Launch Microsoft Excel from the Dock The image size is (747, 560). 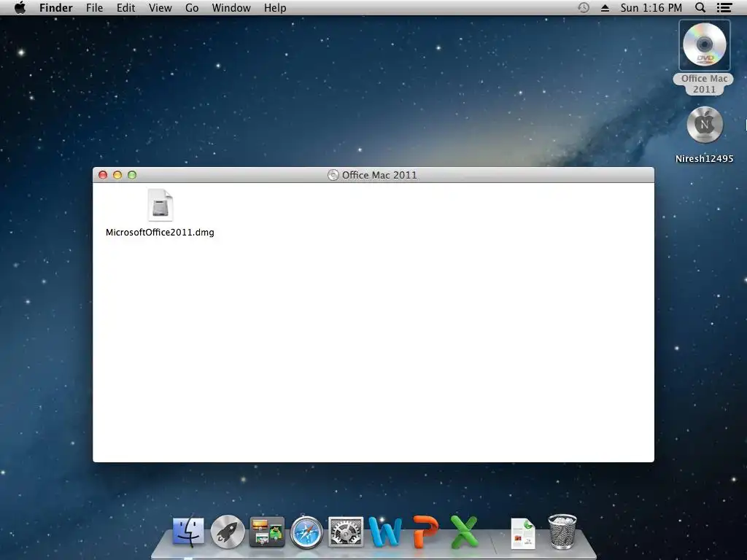pos(464,532)
